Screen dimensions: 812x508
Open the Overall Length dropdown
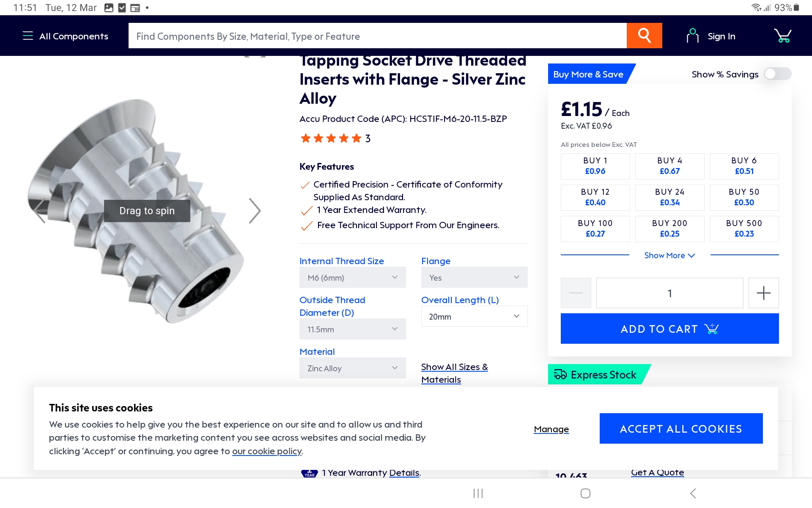click(x=474, y=317)
